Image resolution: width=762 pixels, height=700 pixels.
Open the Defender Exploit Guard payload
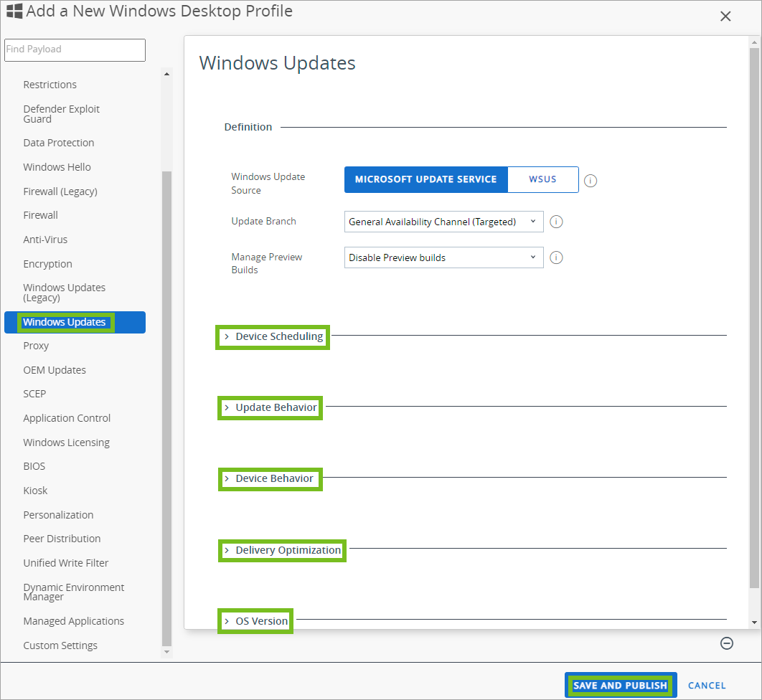[x=61, y=113]
